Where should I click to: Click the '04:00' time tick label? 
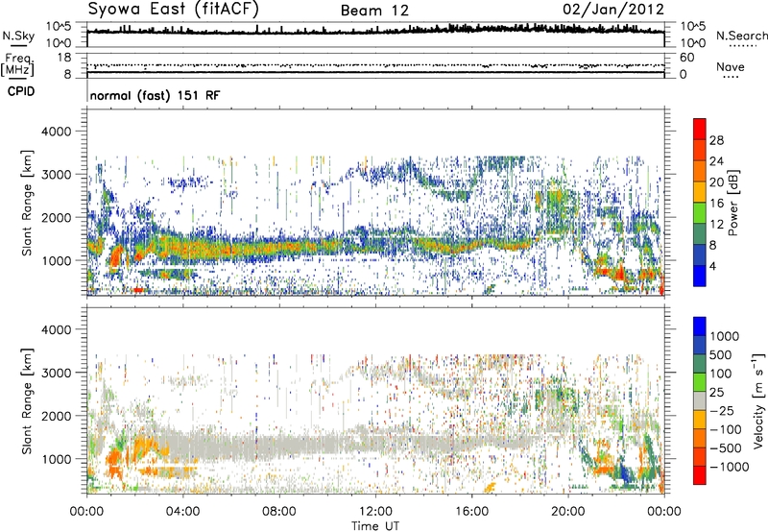[182, 512]
